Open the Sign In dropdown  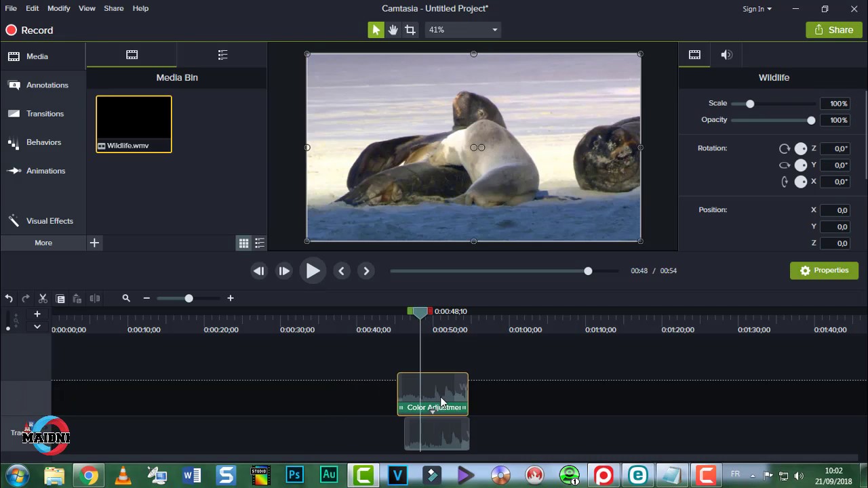click(757, 9)
